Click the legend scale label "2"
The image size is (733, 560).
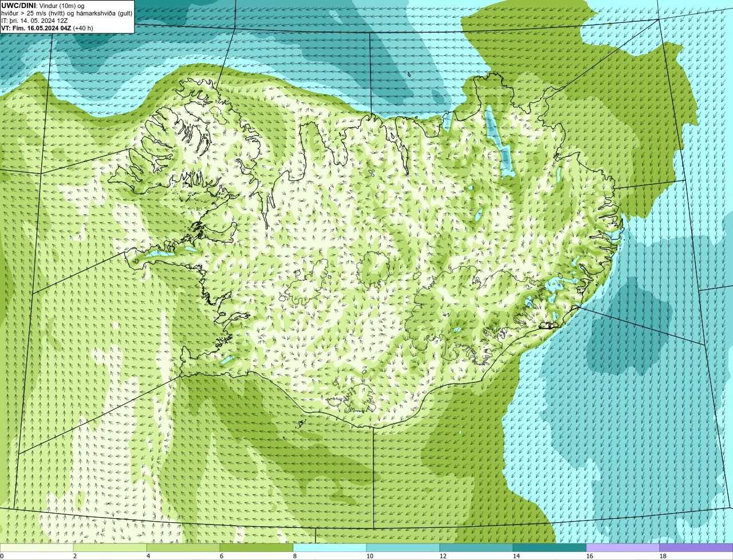(75, 556)
